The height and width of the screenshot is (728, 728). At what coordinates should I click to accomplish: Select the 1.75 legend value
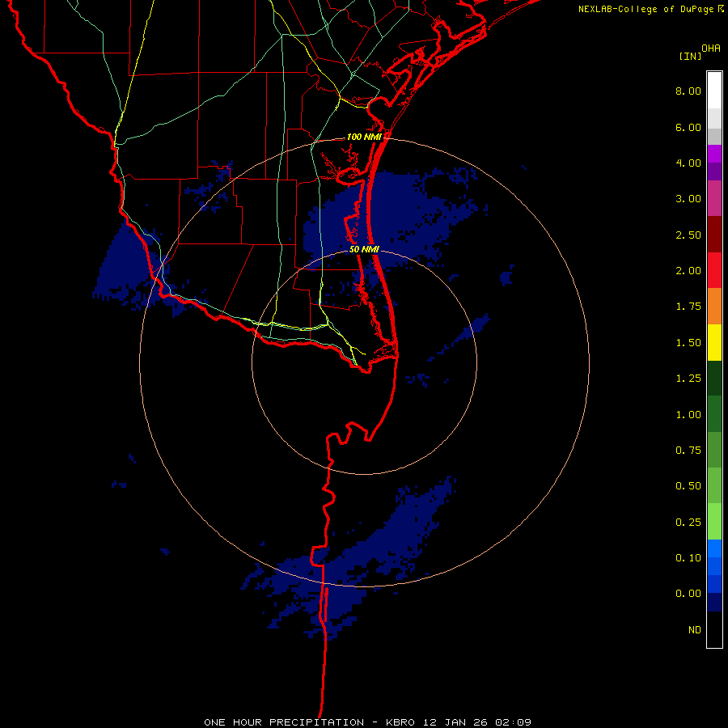[x=688, y=307]
